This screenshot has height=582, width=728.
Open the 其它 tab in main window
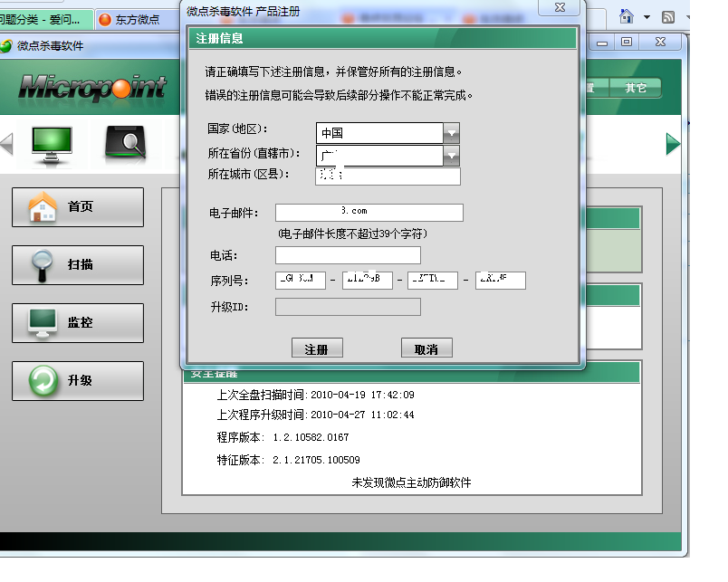[635, 88]
